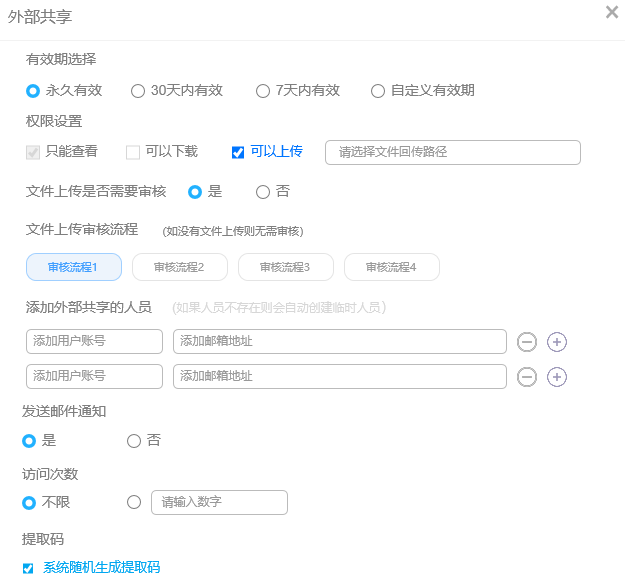The width and height of the screenshot is (625, 579).
Task: Select 审核流程1 option
Action: pos(73,267)
